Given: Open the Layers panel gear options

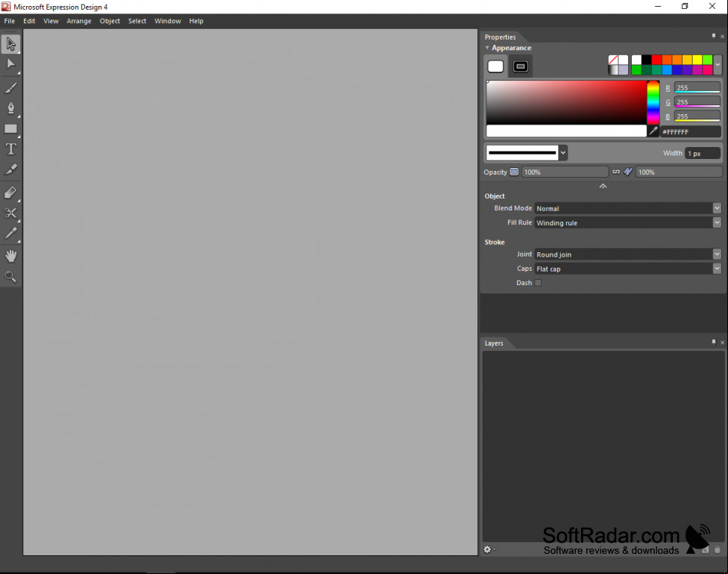Looking at the screenshot, I should (x=489, y=549).
